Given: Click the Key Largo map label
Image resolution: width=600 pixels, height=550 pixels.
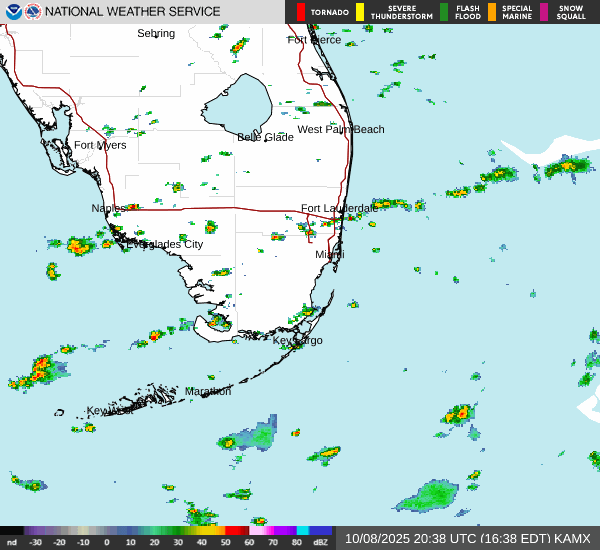Looking at the screenshot, I should pyautogui.click(x=298, y=340).
